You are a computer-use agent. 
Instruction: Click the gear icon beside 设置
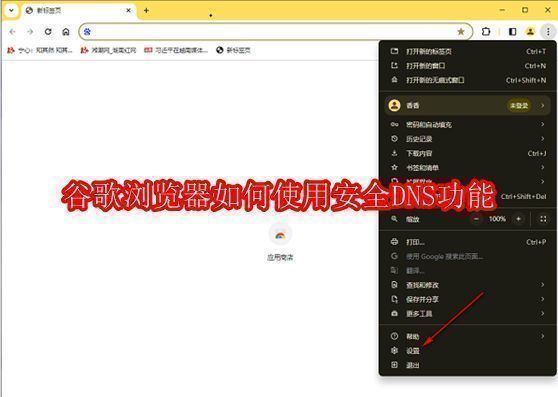(394, 351)
